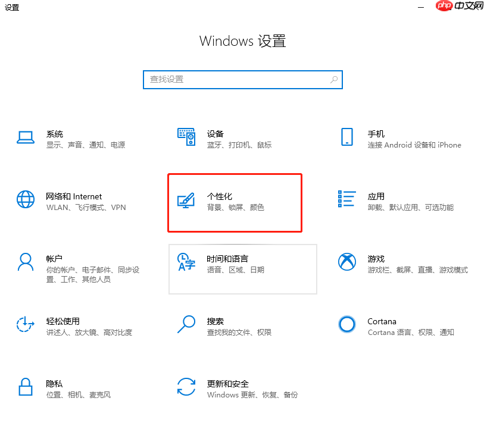484x448 pixels.
Task: Click the Cortana circle icon
Action: pyautogui.click(x=347, y=324)
